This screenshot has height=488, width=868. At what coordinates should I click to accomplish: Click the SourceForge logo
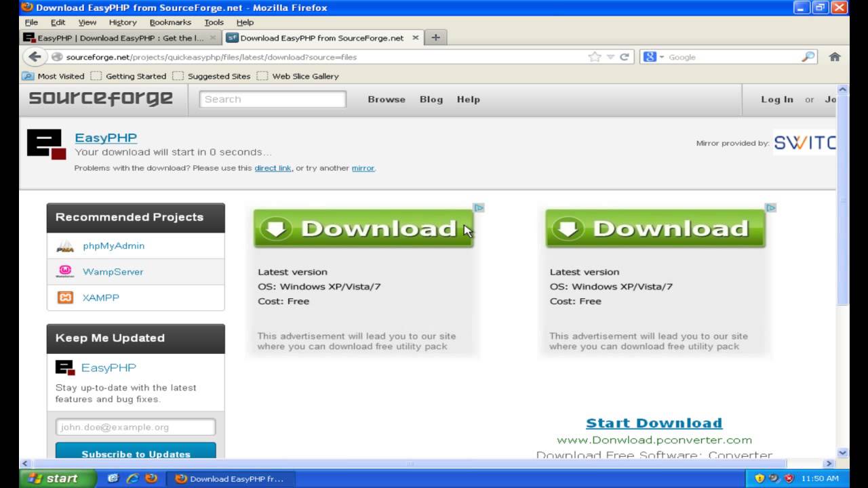100,99
